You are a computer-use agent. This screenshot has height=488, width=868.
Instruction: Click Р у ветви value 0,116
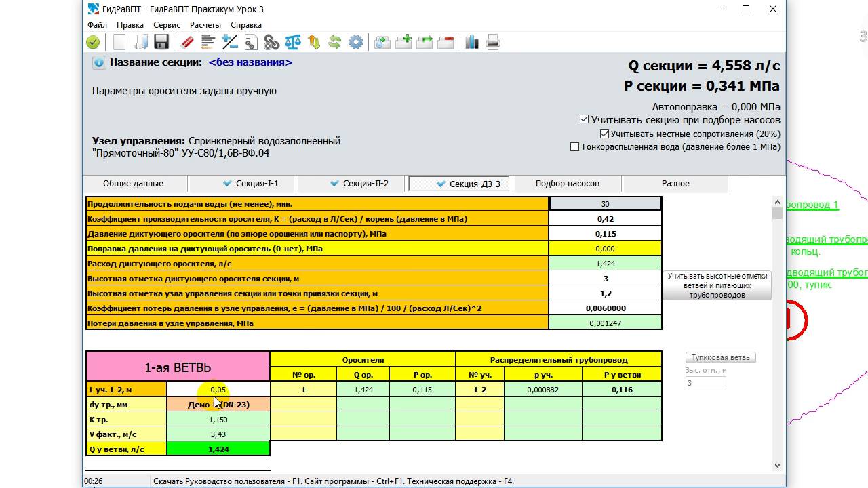click(622, 390)
